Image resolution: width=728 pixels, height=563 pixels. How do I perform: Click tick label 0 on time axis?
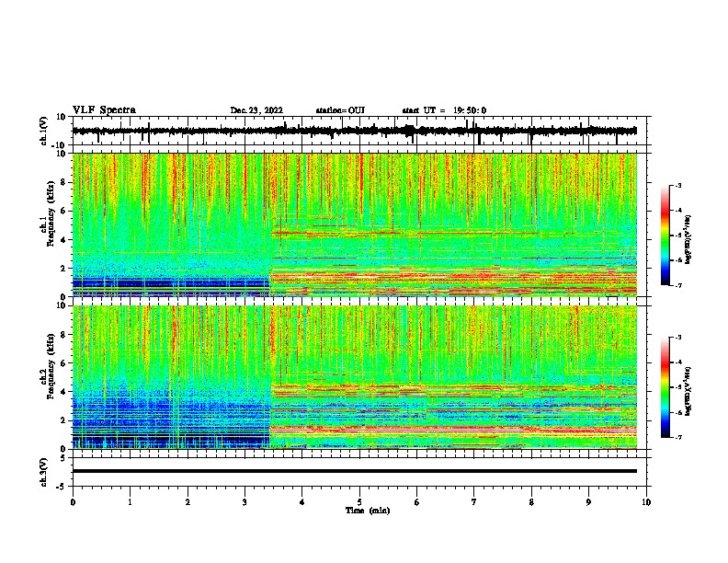click(x=73, y=502)
